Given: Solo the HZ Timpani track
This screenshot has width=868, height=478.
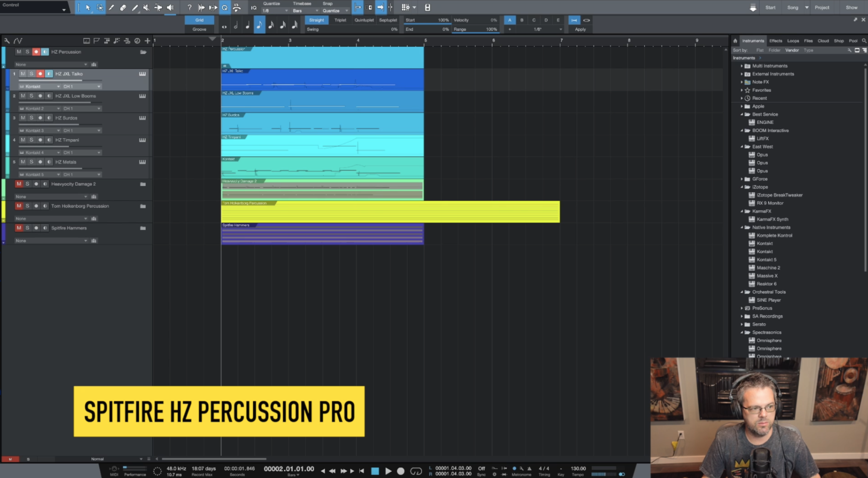Looking at the screenshot, I should click(x=31, y=140).
